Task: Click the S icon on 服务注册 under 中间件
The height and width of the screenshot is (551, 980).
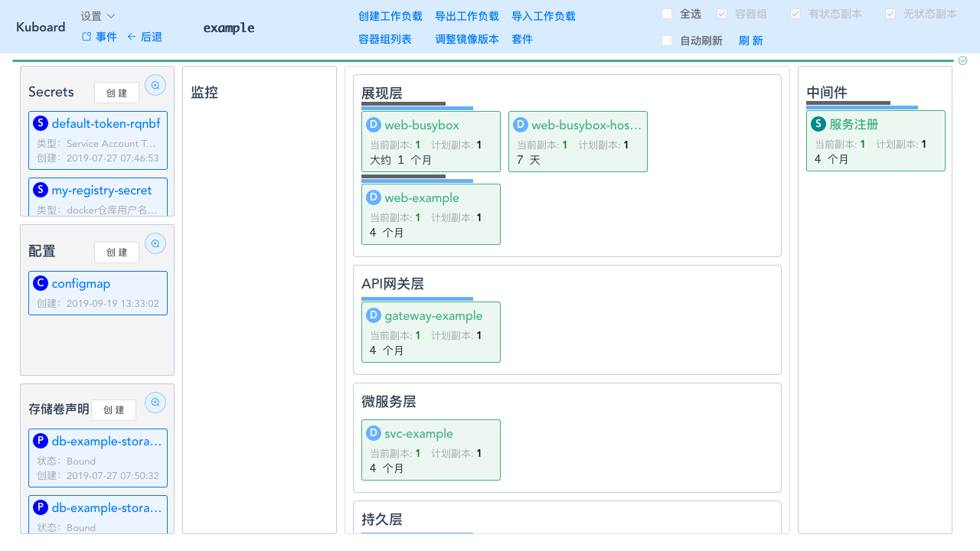Action: 818,124
